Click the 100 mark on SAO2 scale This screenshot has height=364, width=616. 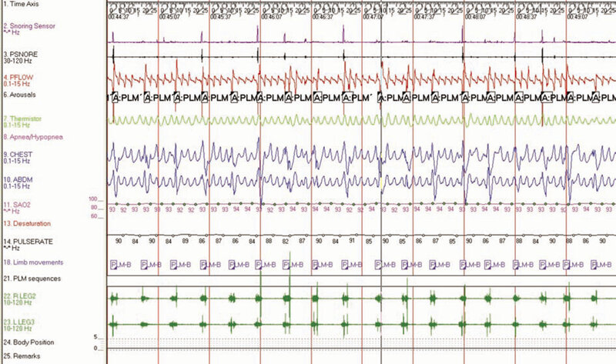point(92,199)
